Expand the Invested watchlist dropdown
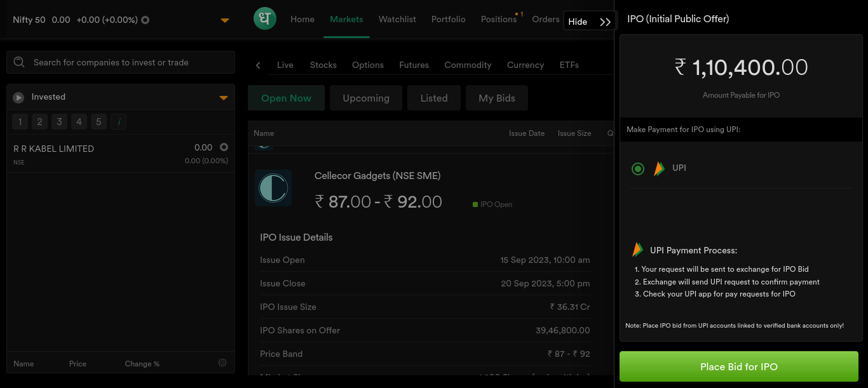Screen dimensions: 868x388 [x=223, y=98]
